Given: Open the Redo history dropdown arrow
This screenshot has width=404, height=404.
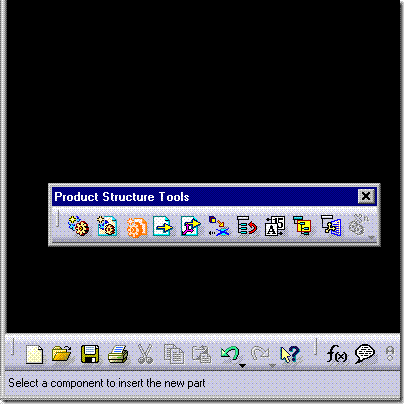Looking at the screenshot, I should tap(272, 366).
